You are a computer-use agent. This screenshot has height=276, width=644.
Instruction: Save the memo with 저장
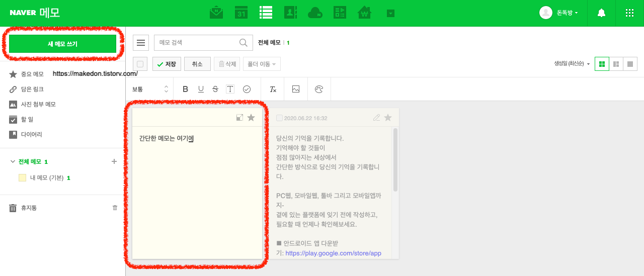pos(167,64)
